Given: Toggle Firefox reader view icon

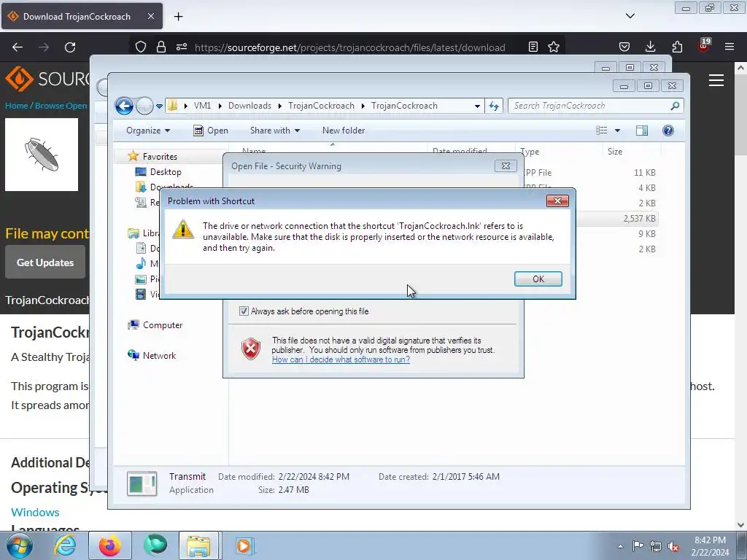Looking at the screenshot, I should pos(533,47).
